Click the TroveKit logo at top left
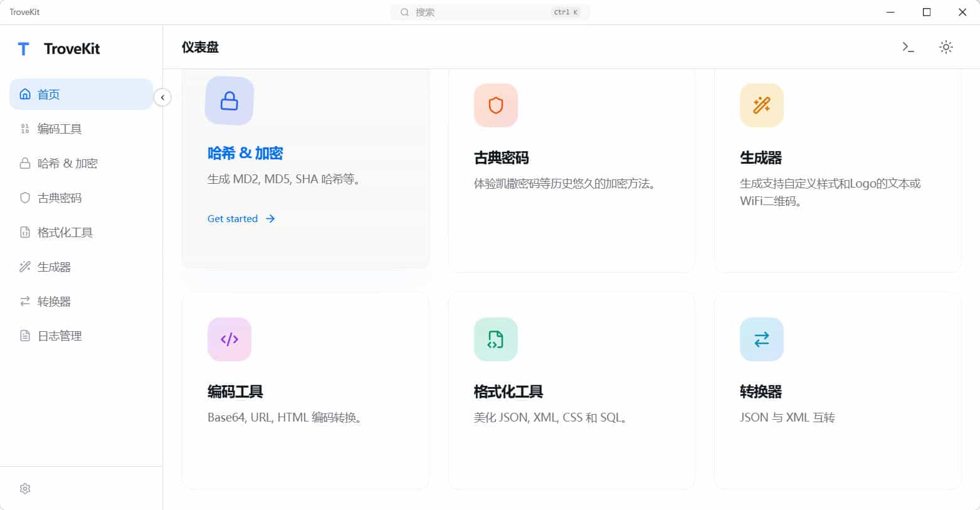Viewport: 980px width, 510px height. pos(59,49)
